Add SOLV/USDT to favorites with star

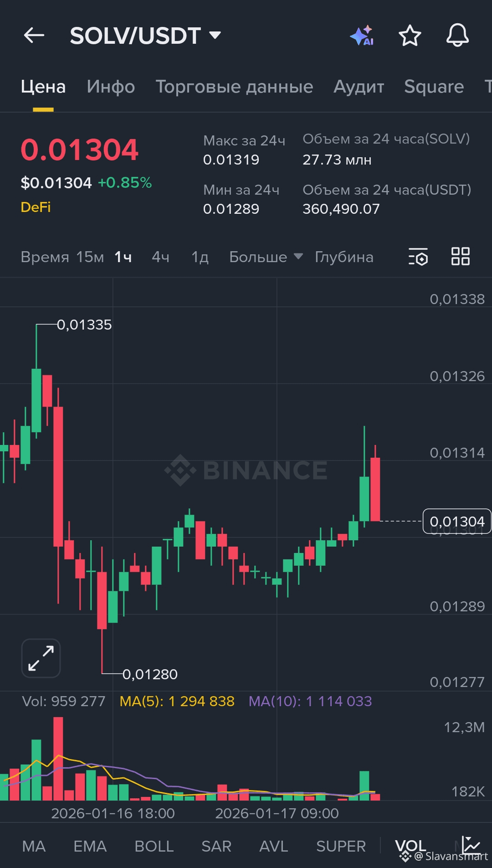[x=410, y=36]
